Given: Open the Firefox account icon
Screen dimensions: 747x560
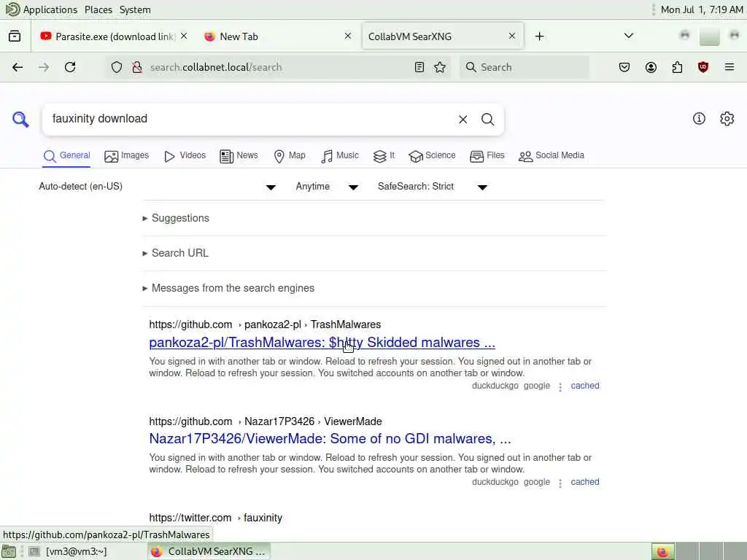Looking at the screenshot, I should tap(651, 67).
